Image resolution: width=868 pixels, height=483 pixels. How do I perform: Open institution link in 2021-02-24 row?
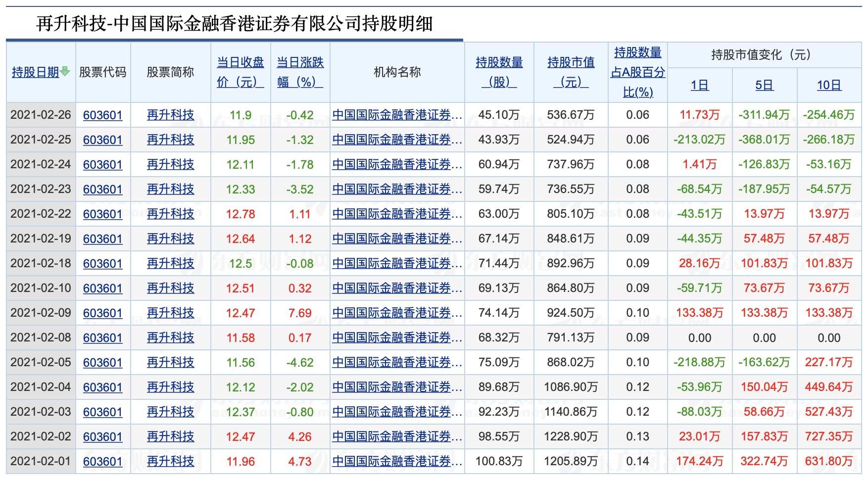point(397,165)
